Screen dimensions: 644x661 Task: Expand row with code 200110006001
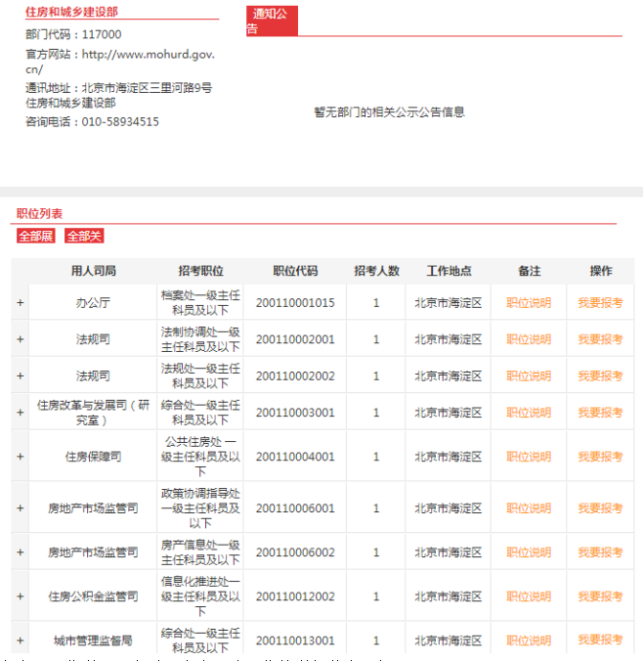(x=21, y=508)
